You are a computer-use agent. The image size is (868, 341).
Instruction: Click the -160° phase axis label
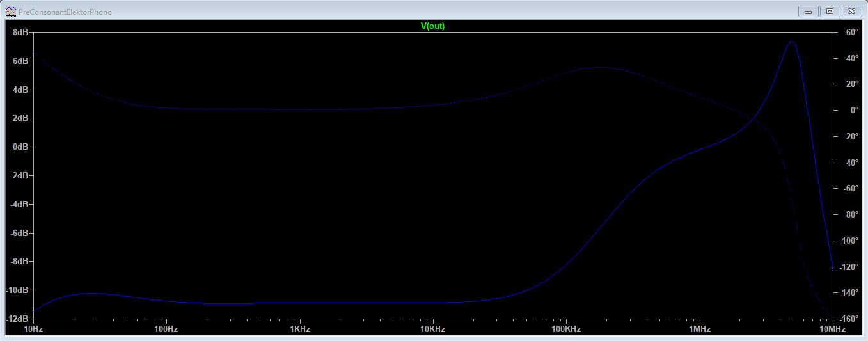[x=849, y=319]
